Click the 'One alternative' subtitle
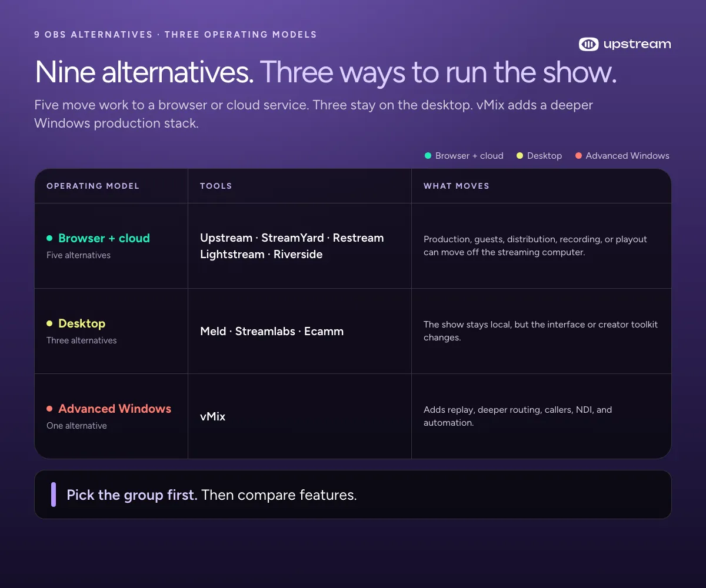 click(76, 426)
